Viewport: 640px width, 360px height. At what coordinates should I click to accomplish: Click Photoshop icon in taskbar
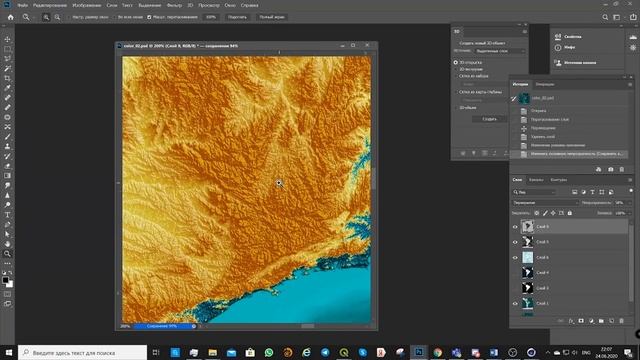point(419,352)
